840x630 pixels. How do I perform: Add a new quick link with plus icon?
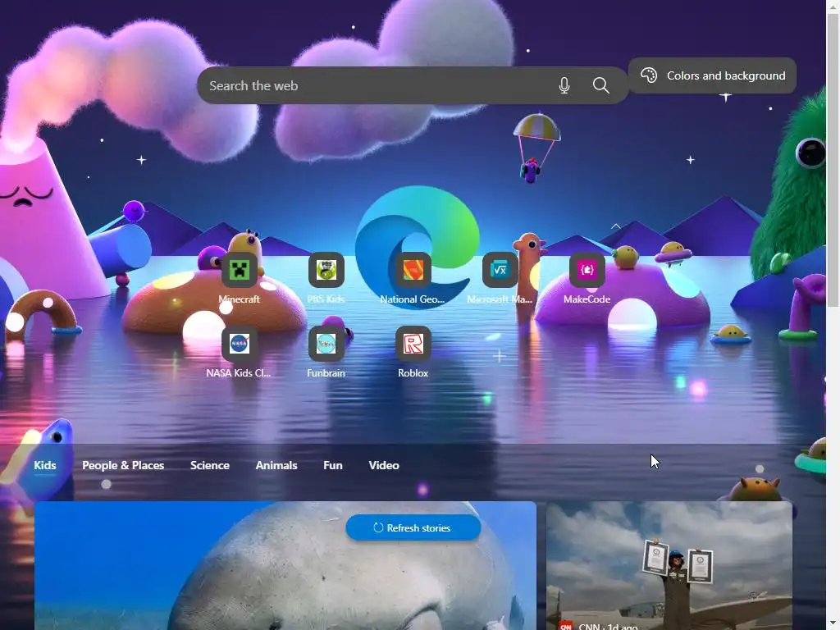[500, 355]
